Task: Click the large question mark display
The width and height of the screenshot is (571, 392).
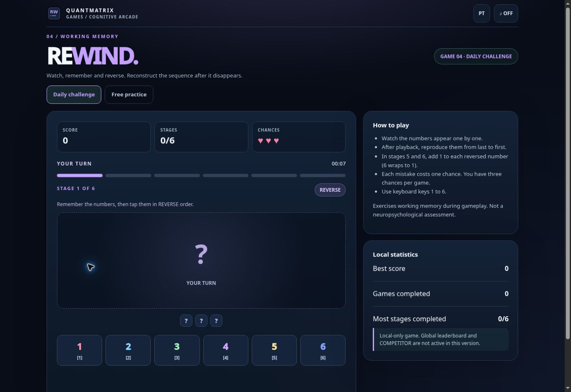Action: (x=201, y=254)
